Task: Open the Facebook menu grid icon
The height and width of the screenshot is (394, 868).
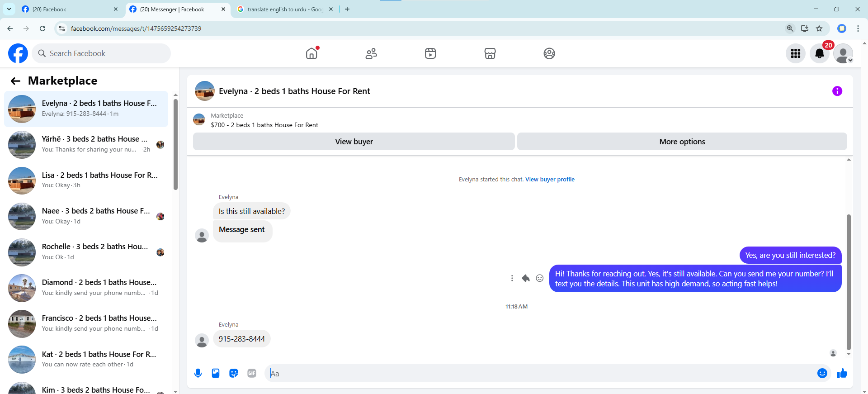Action: (x=796, y=53)
